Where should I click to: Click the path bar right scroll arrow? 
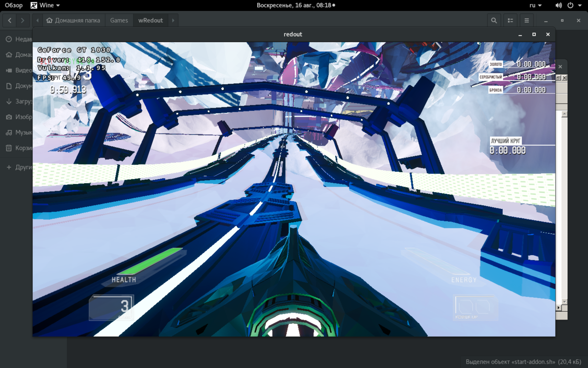point(173,21)
